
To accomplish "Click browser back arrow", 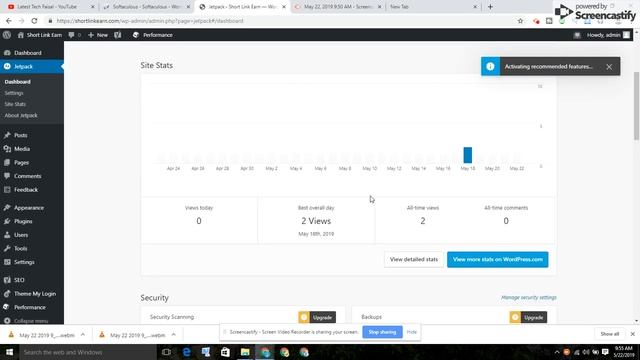I will 9,21.
